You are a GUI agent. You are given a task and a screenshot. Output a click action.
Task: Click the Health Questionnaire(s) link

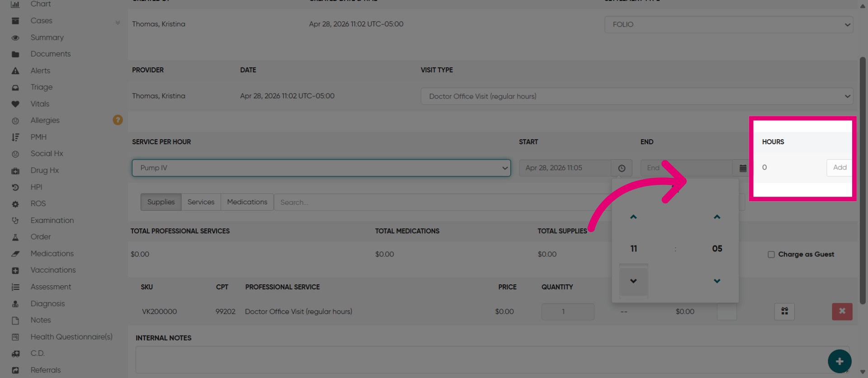(x=71, y=337)
